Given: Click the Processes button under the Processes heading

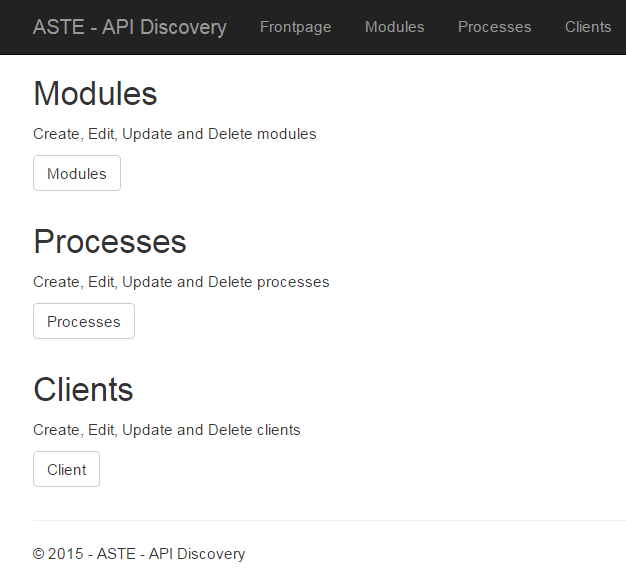Looking at the screenshot, I should [x=84, y=321].
